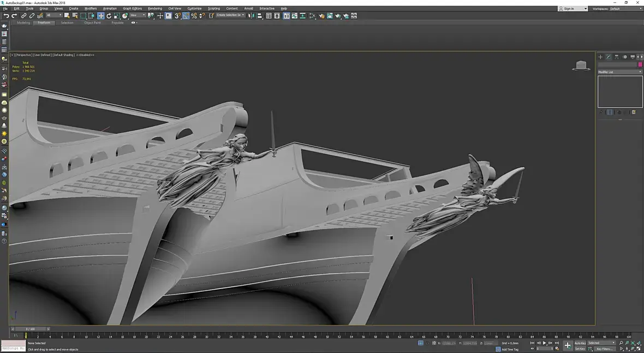This screenshot has width=644, height=353.
Task: Open the Create tab in command panel
Action: [600, 57]
